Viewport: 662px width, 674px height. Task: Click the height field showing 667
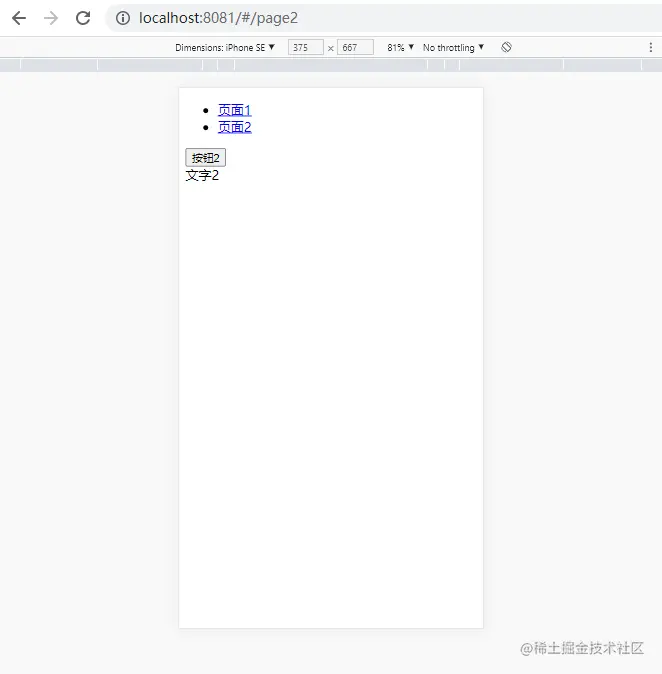coord(355,47)
